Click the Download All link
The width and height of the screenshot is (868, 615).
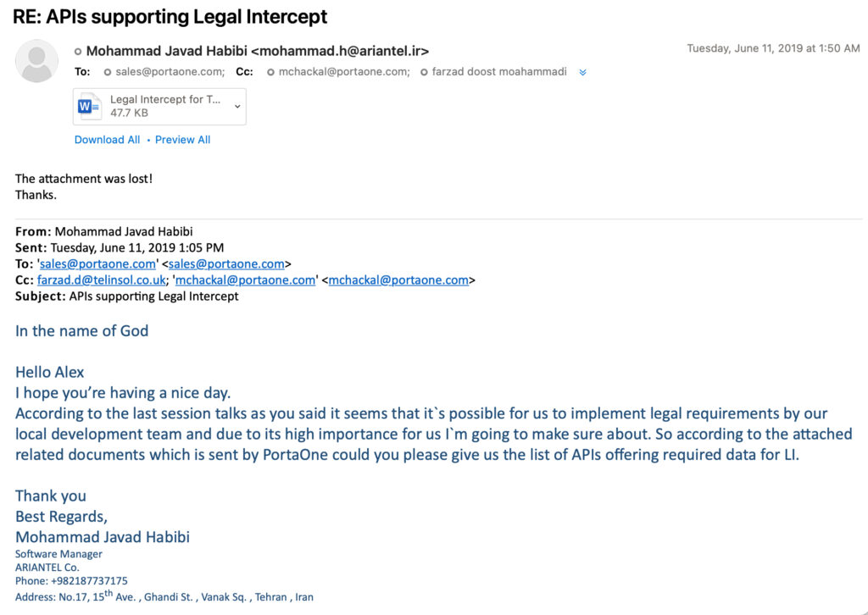click(x=107, y=139)
